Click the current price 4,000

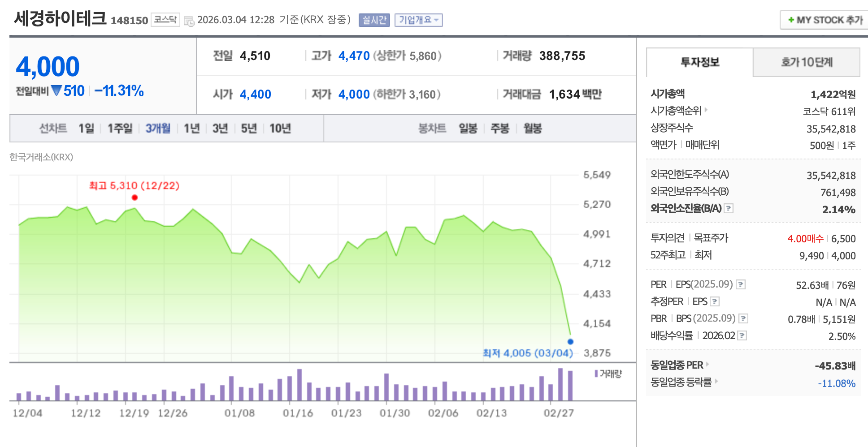coord(48,67)
